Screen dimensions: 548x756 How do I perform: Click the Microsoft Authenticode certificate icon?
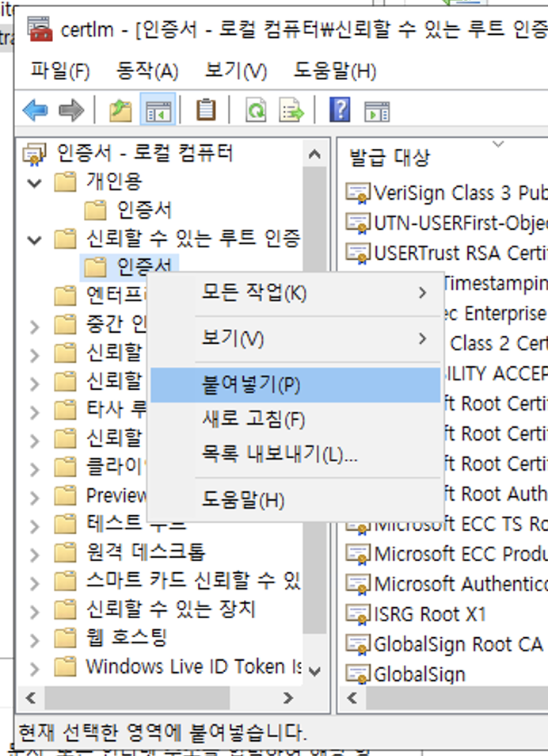[x=358, y=584]
